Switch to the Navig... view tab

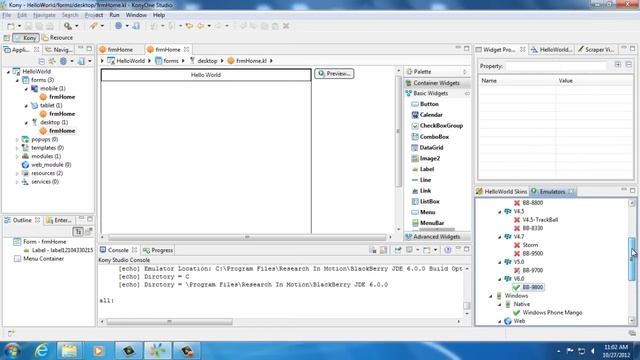coord(58,49)
